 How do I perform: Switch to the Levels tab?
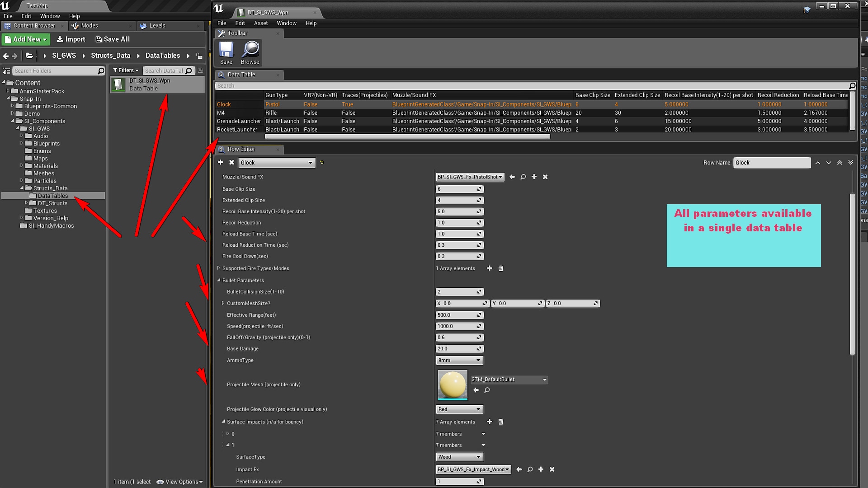click(158, 26)
